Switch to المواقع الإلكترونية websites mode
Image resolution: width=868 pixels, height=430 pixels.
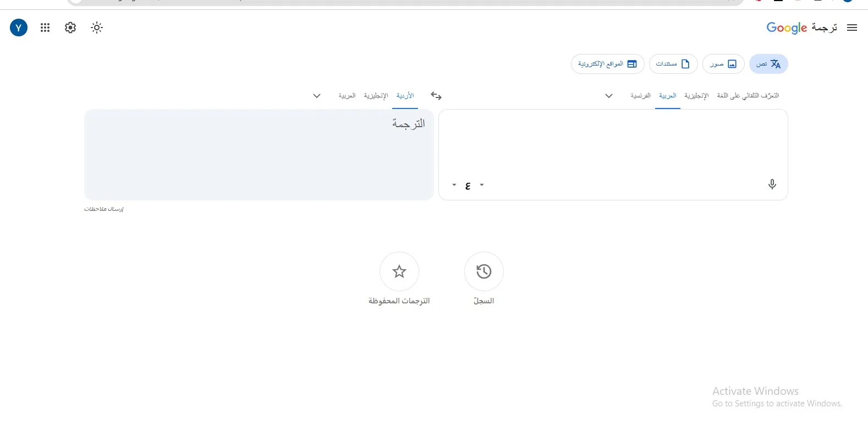click(608, 64)
